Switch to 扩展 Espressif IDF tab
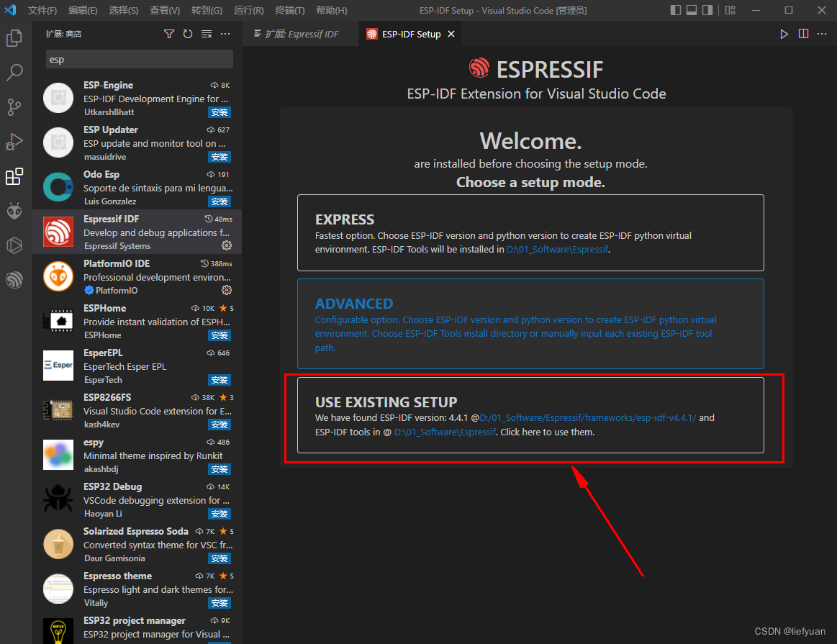Viewport: 837px width, 644px height. 301,34
